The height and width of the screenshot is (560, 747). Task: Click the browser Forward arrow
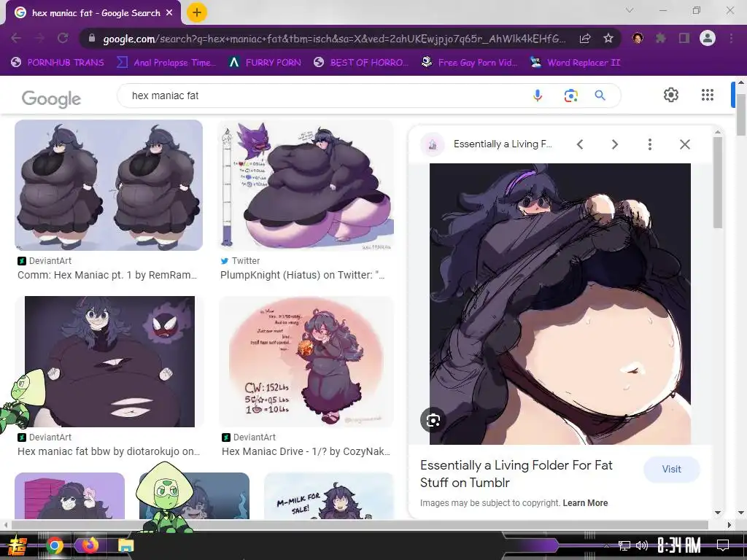[x=39, y=38]
